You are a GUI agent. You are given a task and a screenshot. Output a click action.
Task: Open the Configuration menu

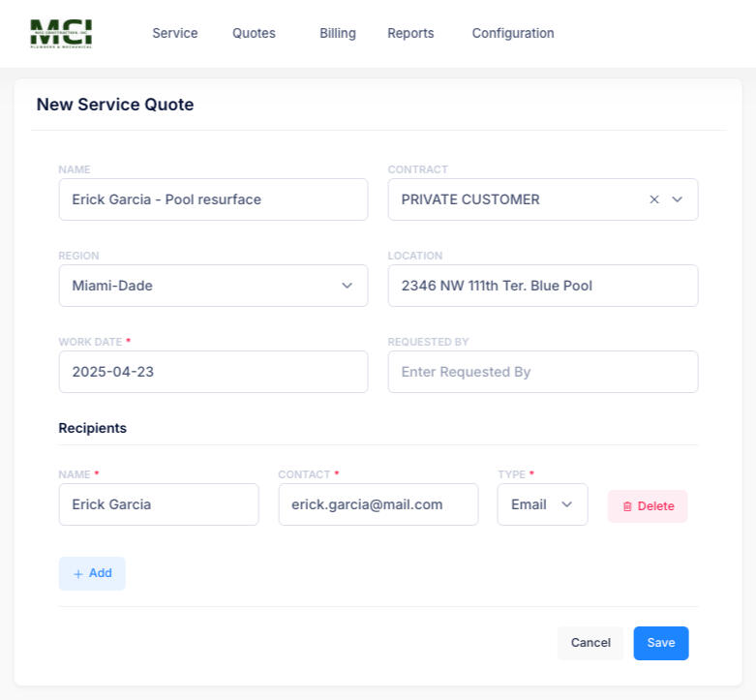[513, 33]
